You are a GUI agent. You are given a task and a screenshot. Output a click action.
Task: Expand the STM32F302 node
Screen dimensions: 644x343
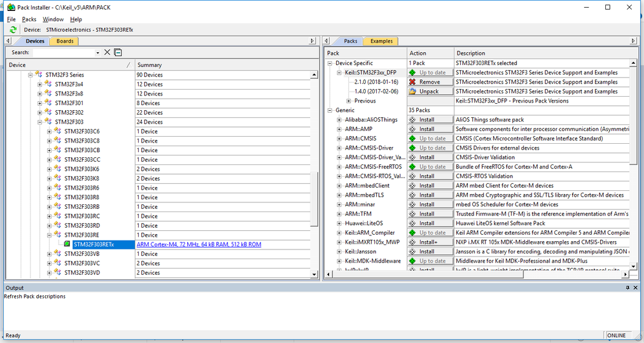coord(40,113)
